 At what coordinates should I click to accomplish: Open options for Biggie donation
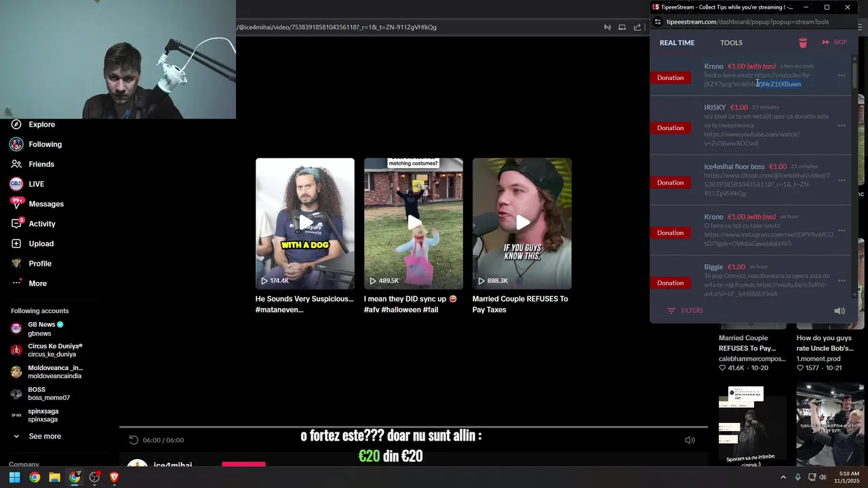click(x=842, y=281)
